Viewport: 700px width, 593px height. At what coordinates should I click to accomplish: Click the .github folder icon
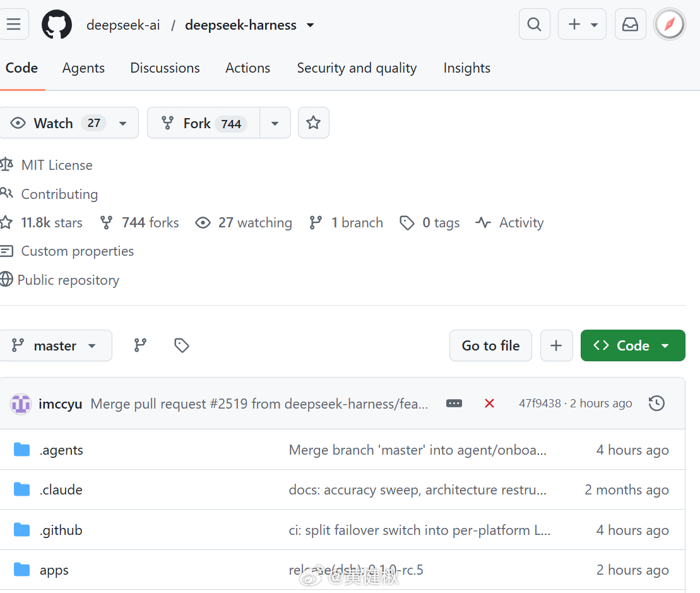21,530
